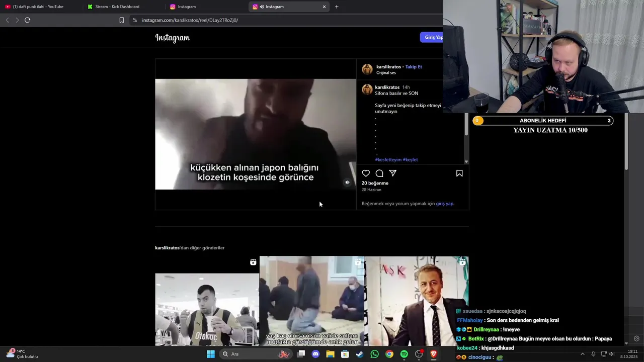
Task: Click the ABONELİK HEDEFİ goal bar
Action: (543, 121)
